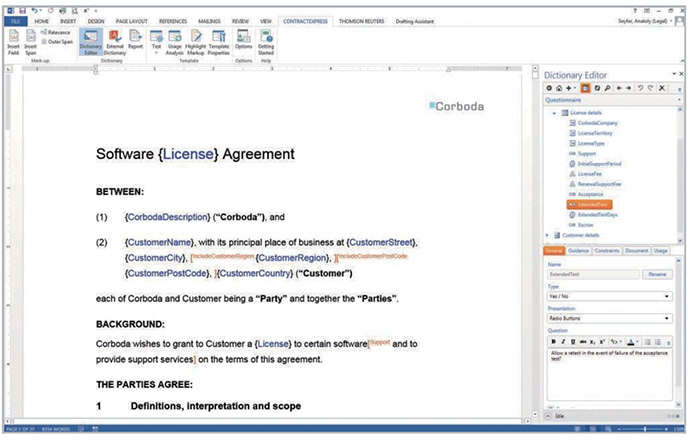Click the back arrow in Dictionary Editor toolbar
690x440 pixels.
(x=619, y=88)
